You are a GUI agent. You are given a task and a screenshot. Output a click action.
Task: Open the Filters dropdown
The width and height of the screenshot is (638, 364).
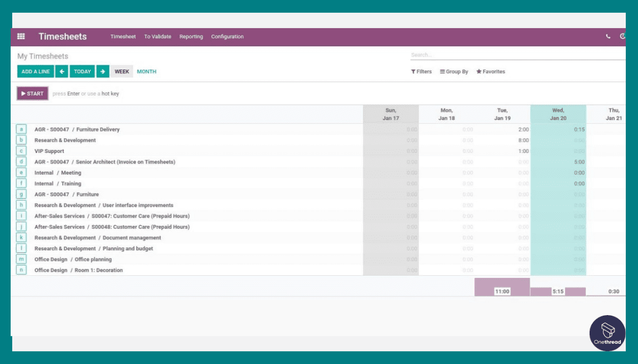pyautogui.click(x=421, y=71)
